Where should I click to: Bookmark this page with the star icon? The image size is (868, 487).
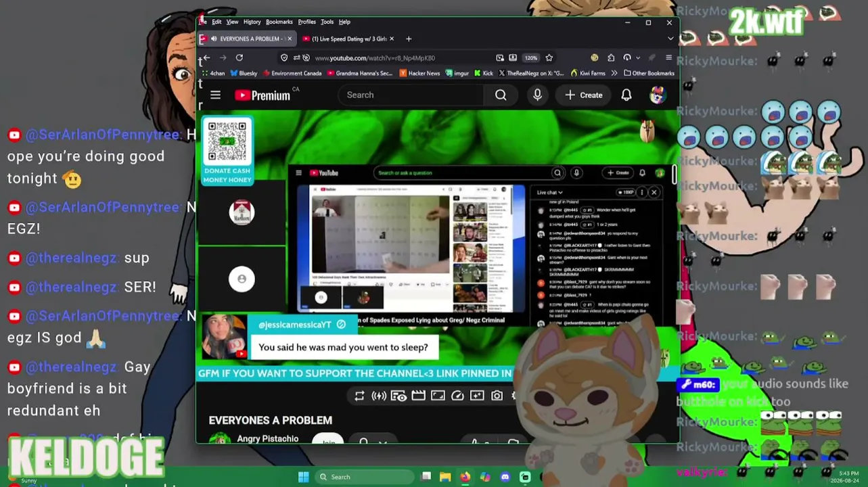pyautogui.click(x=549, y=58)
